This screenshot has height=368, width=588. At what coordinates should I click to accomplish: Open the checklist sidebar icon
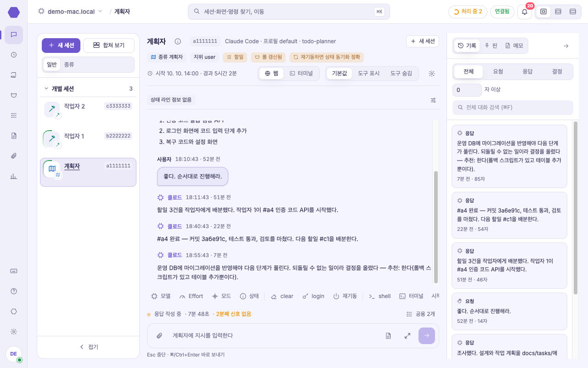14,115
